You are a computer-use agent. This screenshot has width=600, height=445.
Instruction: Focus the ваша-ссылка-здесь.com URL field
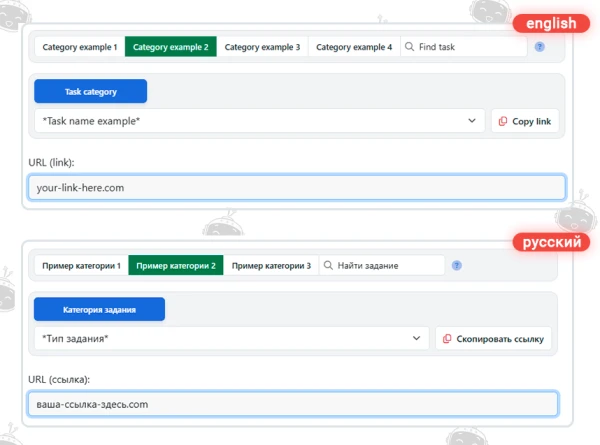click(x=293, y=404)
